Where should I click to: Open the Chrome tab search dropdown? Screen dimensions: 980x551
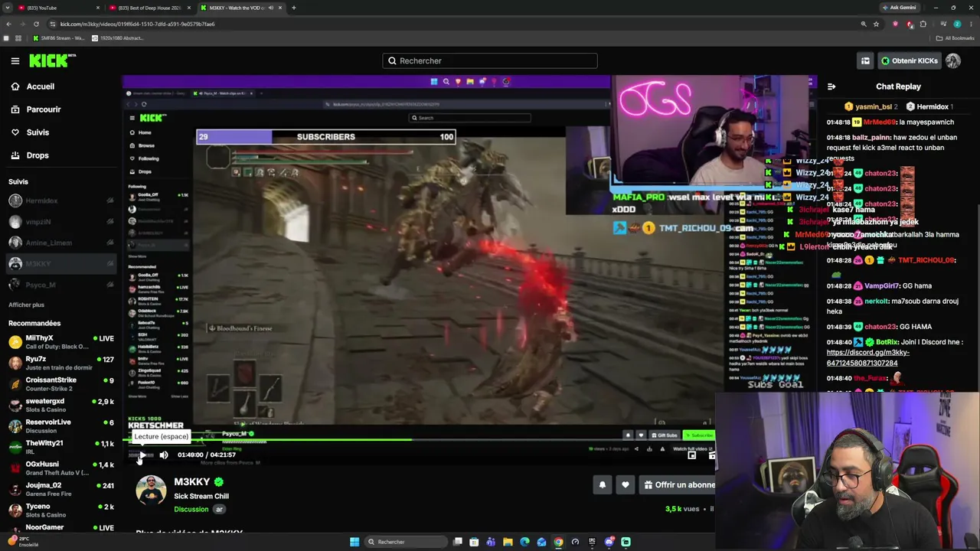click(9, 8)
